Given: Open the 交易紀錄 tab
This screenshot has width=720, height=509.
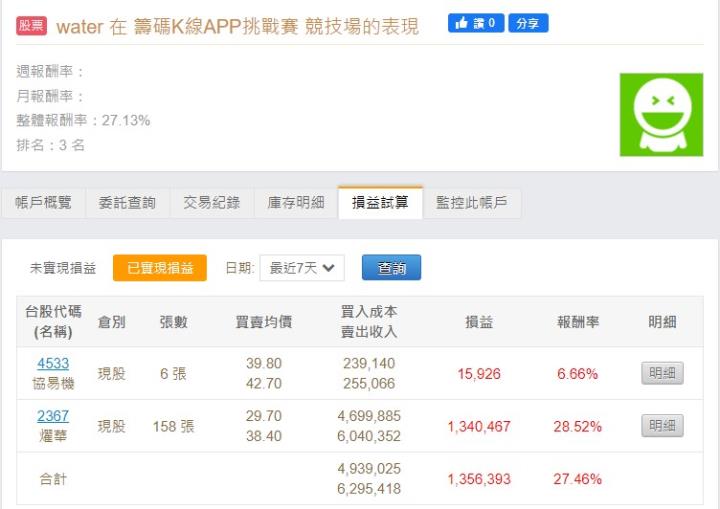Looking at the screenshot, I should tap(212, 203).
